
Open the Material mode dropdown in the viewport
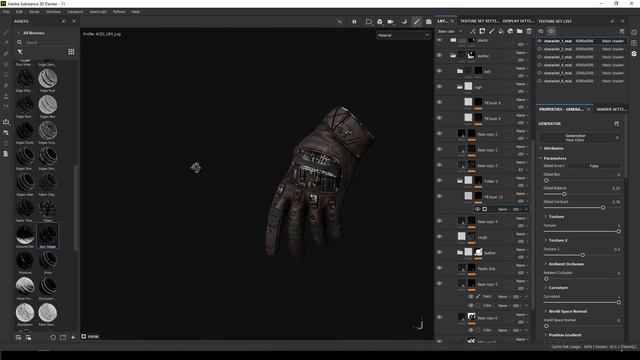pos(403,36)
